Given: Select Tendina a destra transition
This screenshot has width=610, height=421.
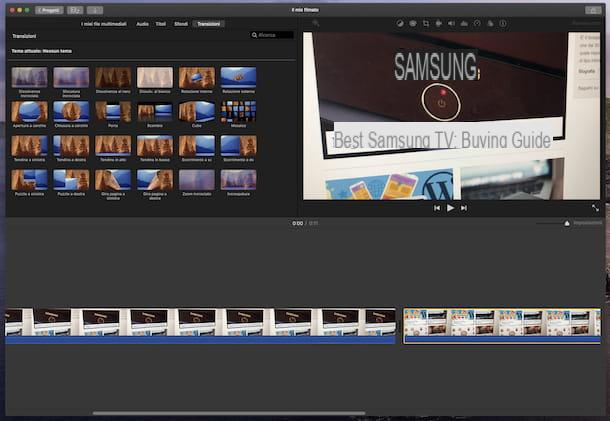Looking at the screenshot, I should (71, 148).
